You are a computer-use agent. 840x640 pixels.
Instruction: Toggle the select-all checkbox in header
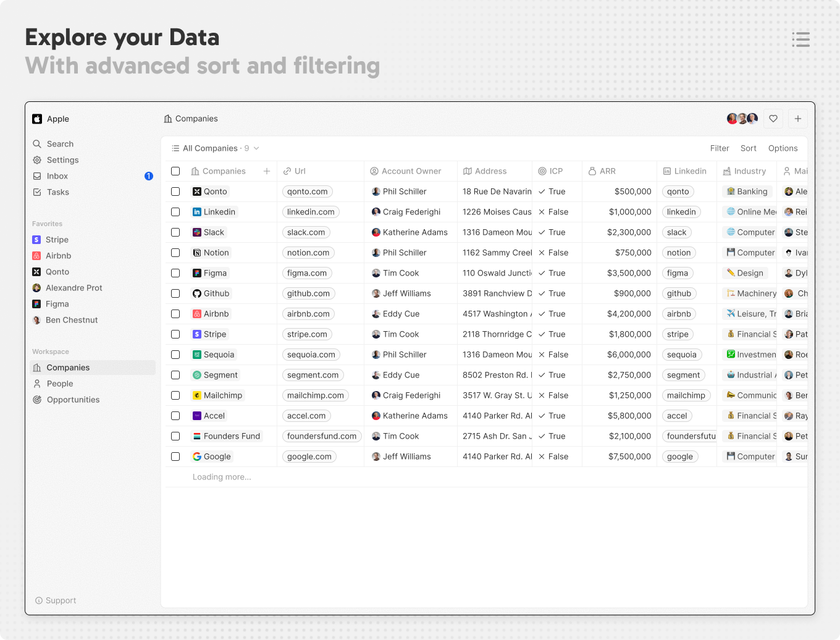175,171
